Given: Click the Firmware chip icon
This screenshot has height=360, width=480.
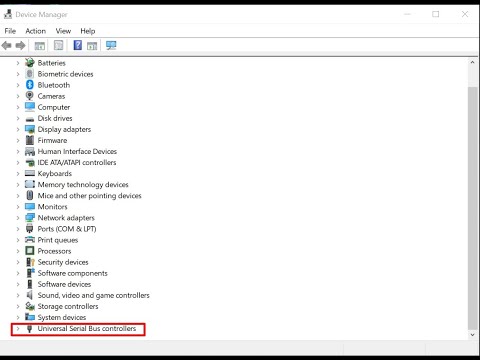Looking at the screenshot, I should (x=30, y=140).
